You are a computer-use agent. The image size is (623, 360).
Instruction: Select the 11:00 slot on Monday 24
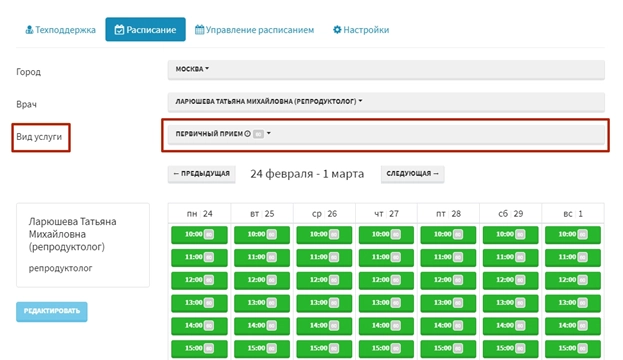click(x=199, y=257)
